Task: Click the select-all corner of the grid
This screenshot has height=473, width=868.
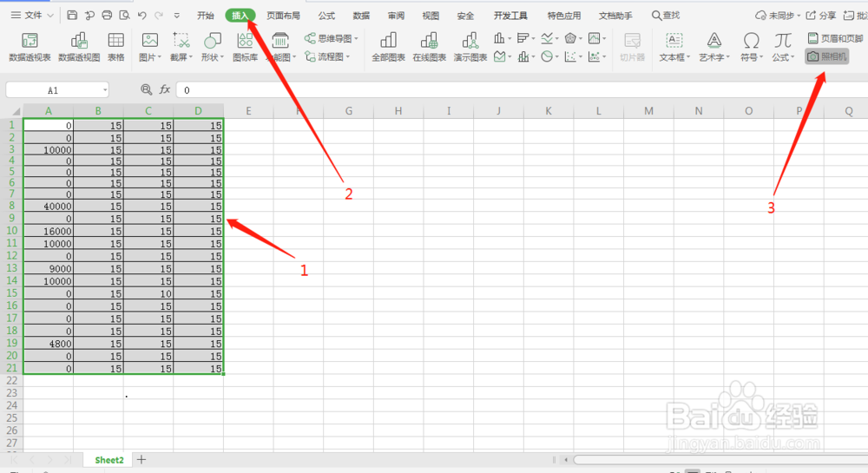Action: pyautogui.click(x=12, y=110)
